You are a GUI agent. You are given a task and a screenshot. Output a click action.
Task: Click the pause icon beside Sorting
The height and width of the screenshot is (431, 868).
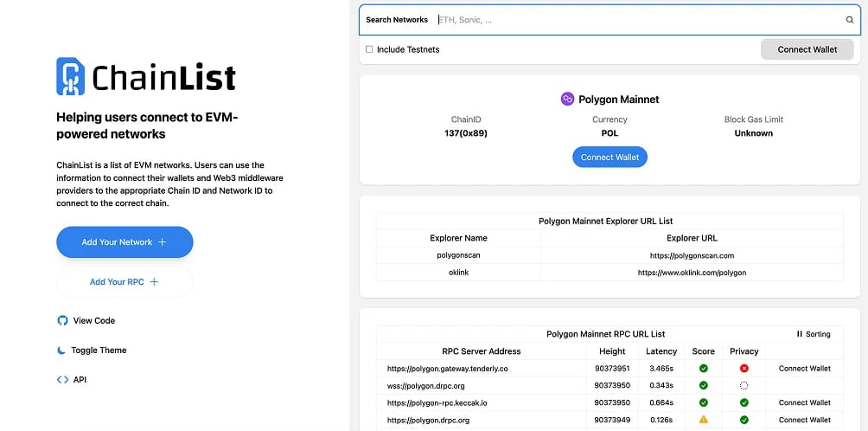[800, 334]
